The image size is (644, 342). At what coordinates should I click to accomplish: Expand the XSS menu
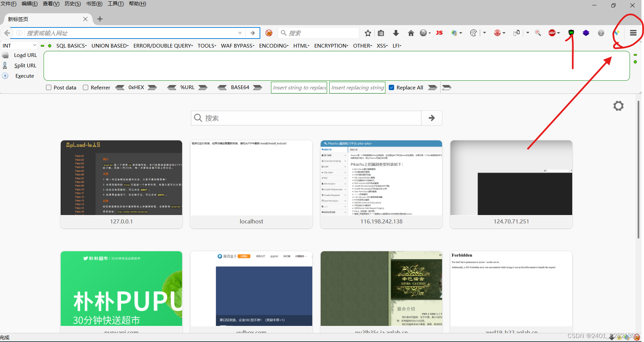382,46
